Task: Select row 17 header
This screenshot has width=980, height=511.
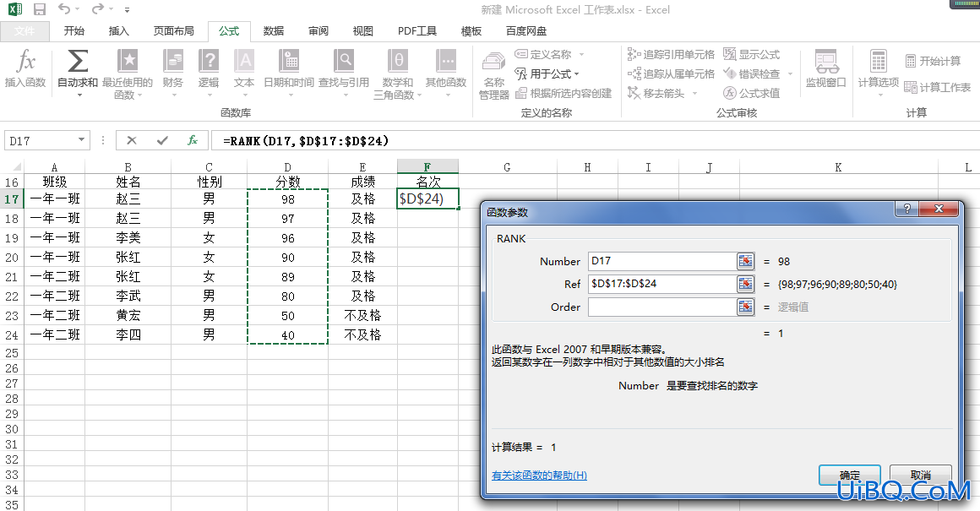Action: click(x=11, y=198)
